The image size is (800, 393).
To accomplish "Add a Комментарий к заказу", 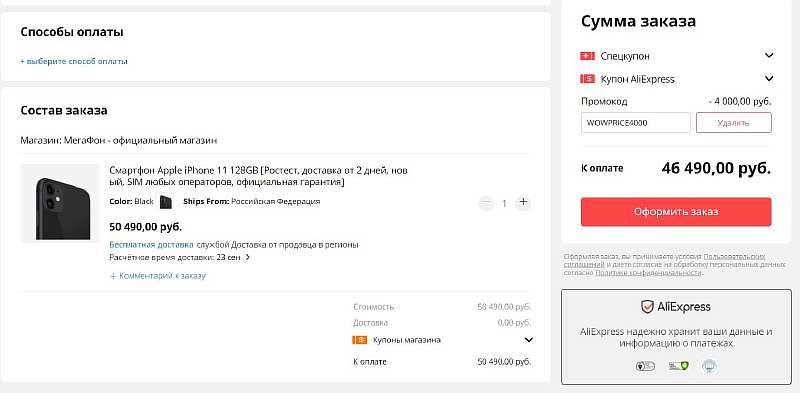I will pyautogui.click(x=158, y=276).
